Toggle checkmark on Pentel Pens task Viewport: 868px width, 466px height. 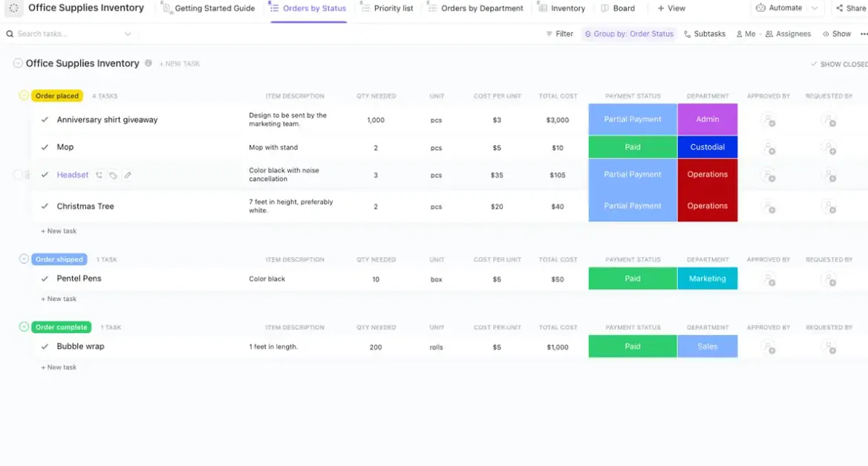point(45,279)
